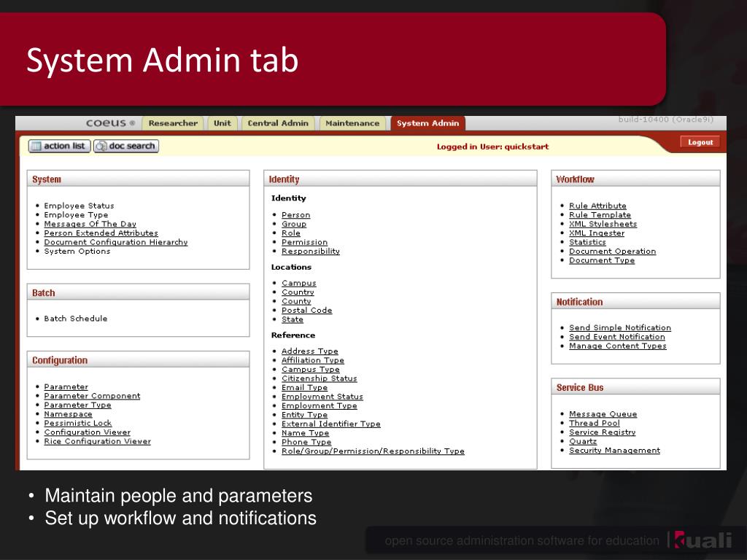Open the Campus link under Locations
This screenshot has height=560, width=747.
tap(298, 283)
